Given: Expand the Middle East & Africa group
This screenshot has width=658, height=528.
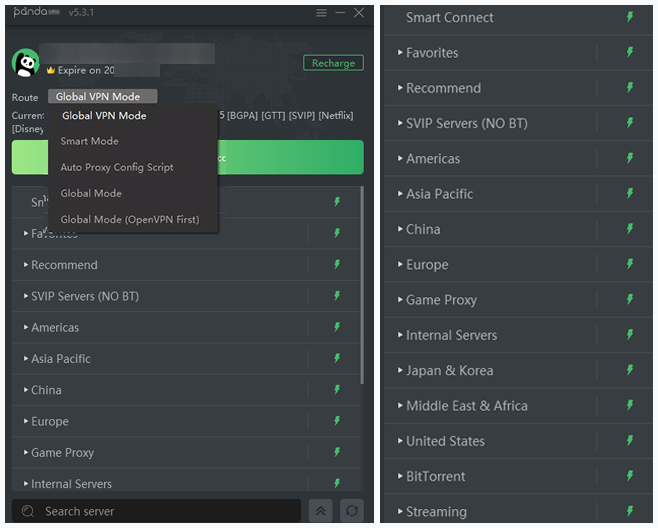Looking at the screenshot, I should 466,406.
